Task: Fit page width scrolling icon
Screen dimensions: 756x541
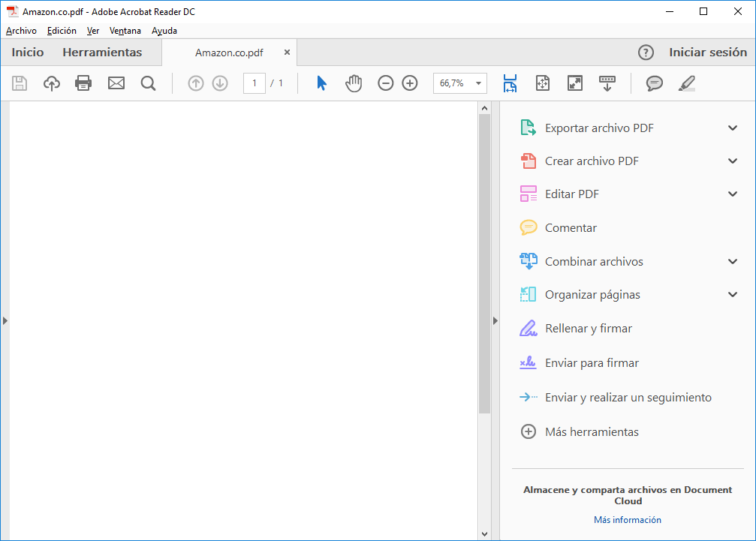Action: click(x=510, y=83)
